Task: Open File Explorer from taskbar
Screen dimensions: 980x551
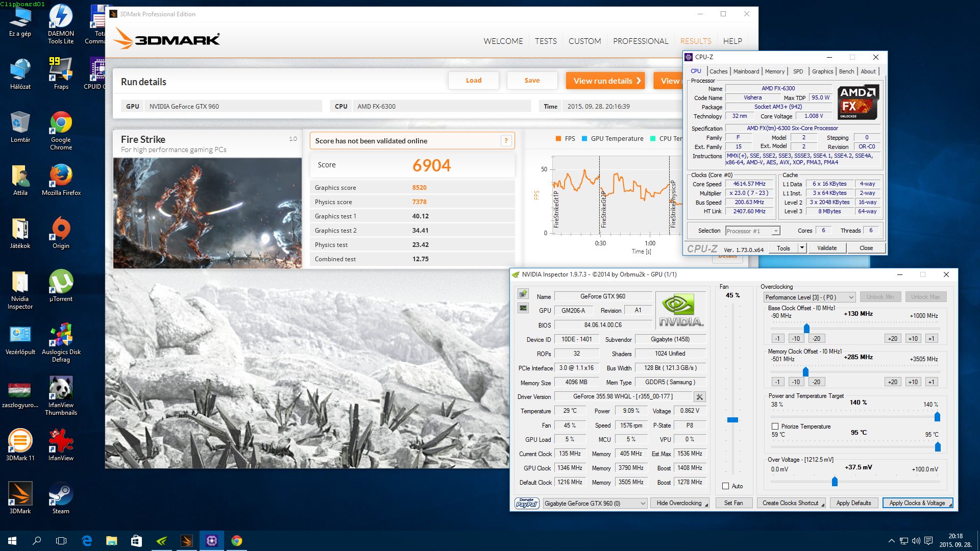Action: (x=112, y=541)
